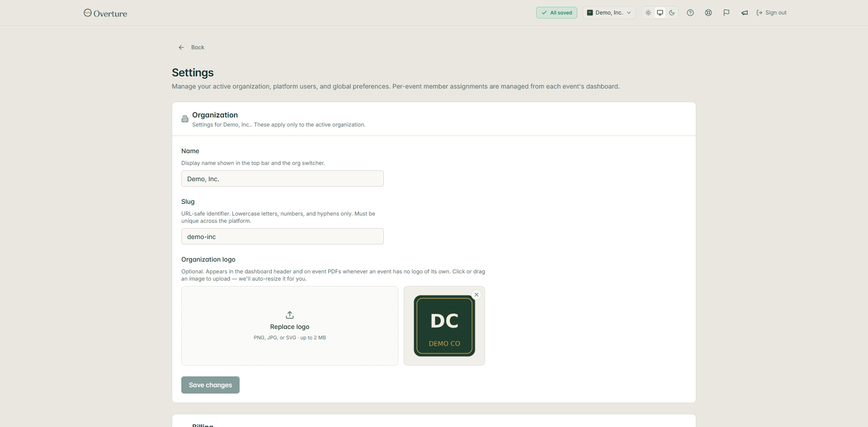This screenshot has width=868, height=427.
Task: Select system theme monitor icon
Action: 660,13
